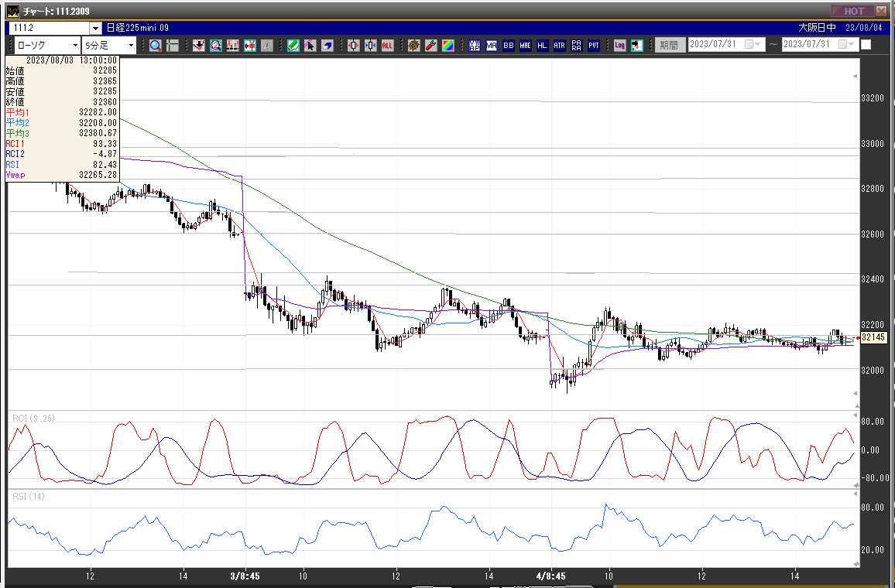This screenshot has height=588, width=895.
Task: Open the gear chart settings icon
Action: point(414,46)
